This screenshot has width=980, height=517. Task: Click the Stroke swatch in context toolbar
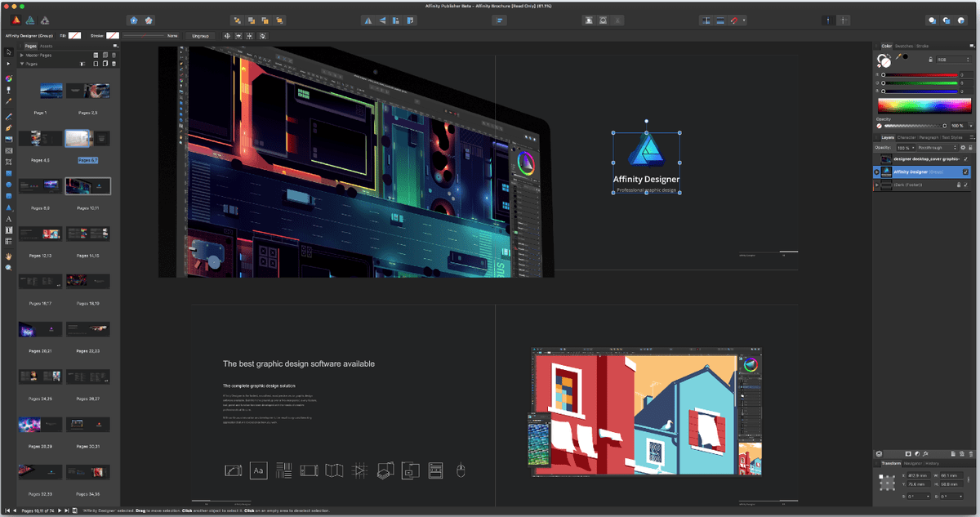[x=112, y=36]
